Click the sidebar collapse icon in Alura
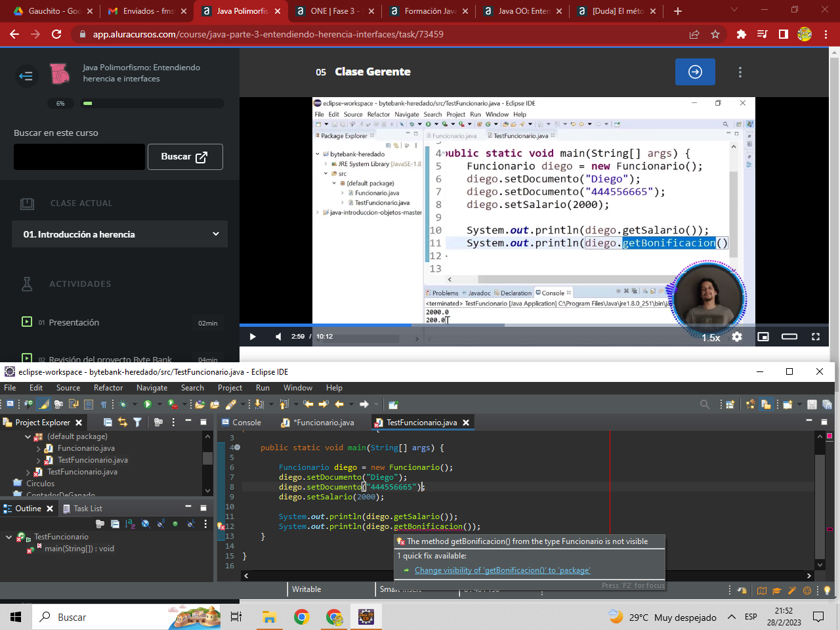The image size is (840, 630). pyautogui.click(x=26, y=77)
